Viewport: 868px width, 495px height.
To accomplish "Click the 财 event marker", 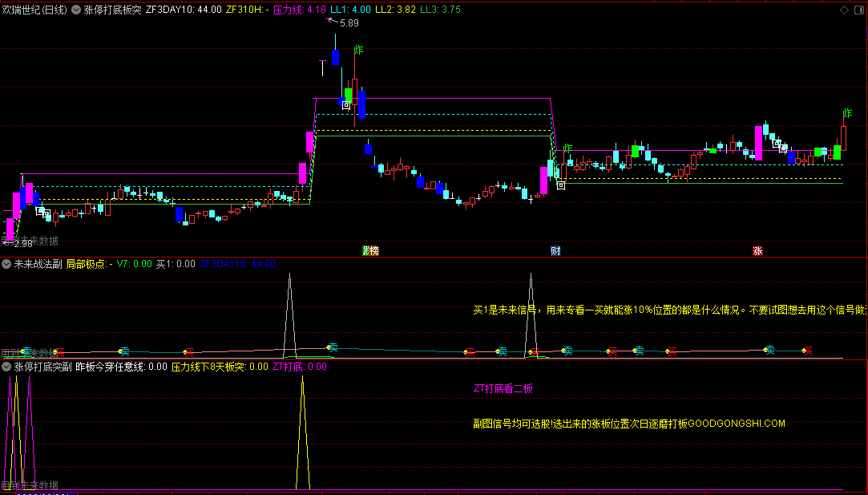I will coord(555,250).
